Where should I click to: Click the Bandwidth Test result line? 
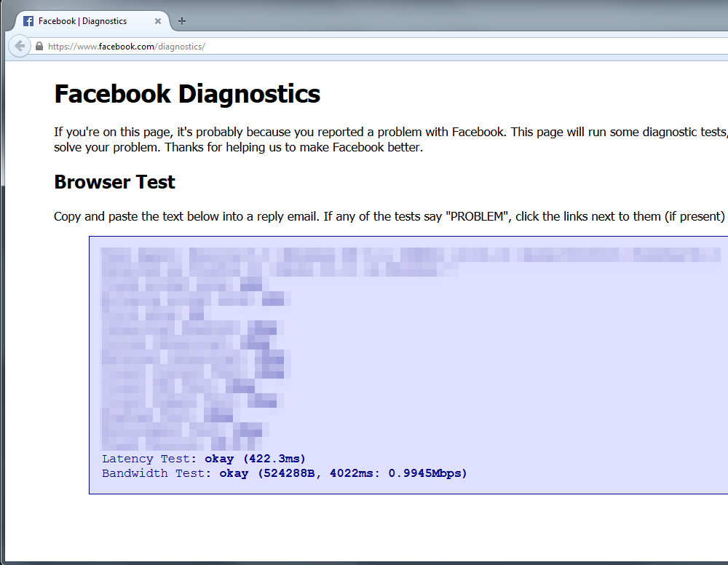284,473
